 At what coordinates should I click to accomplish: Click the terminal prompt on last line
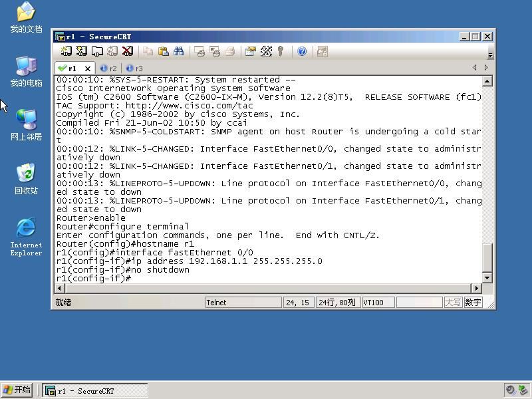pos(94,279)
